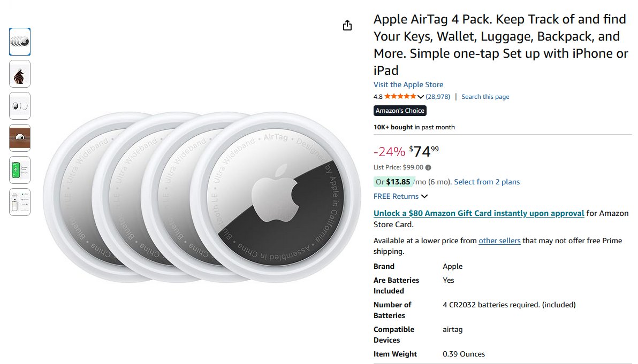The width and height of the screenshot is (638, 364).
Task: Open the 28,978 ratings link
Action: tap(438, 97)
